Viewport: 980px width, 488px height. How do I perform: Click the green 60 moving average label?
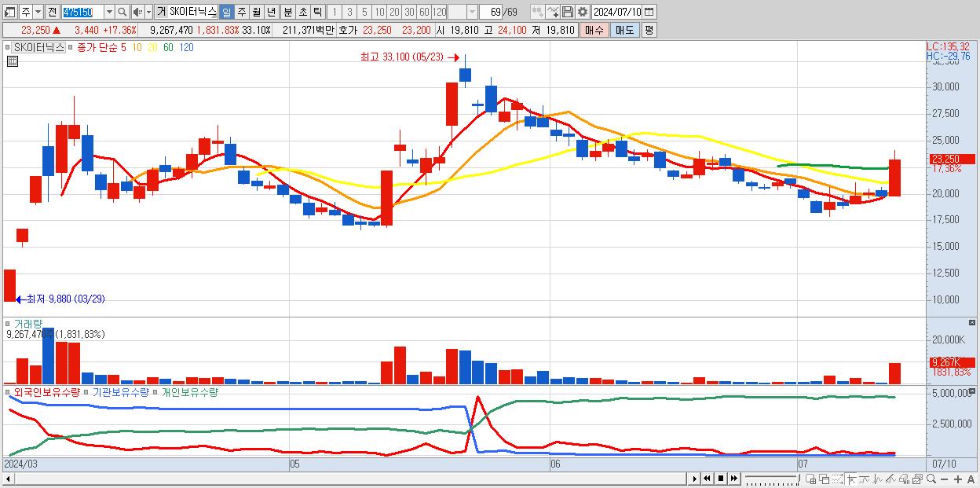tap(168, 48)
